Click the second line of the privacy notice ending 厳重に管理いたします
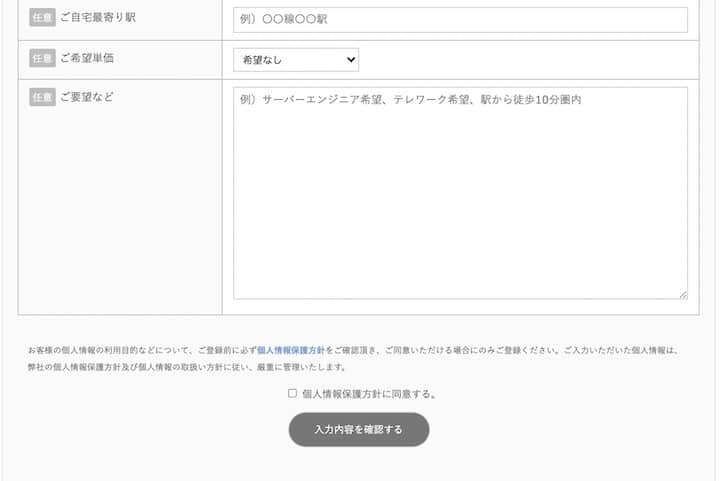The image size is (720, 481). (187, 367)
